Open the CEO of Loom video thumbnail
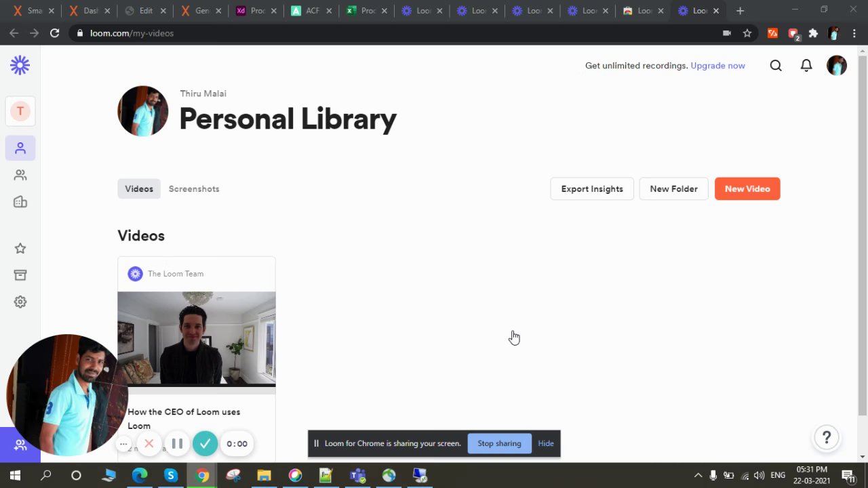Screen dimensions: 868x488 197,339
